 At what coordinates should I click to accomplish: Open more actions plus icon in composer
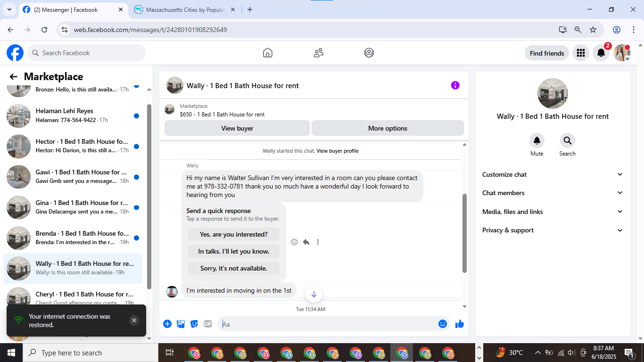point(167,324)
